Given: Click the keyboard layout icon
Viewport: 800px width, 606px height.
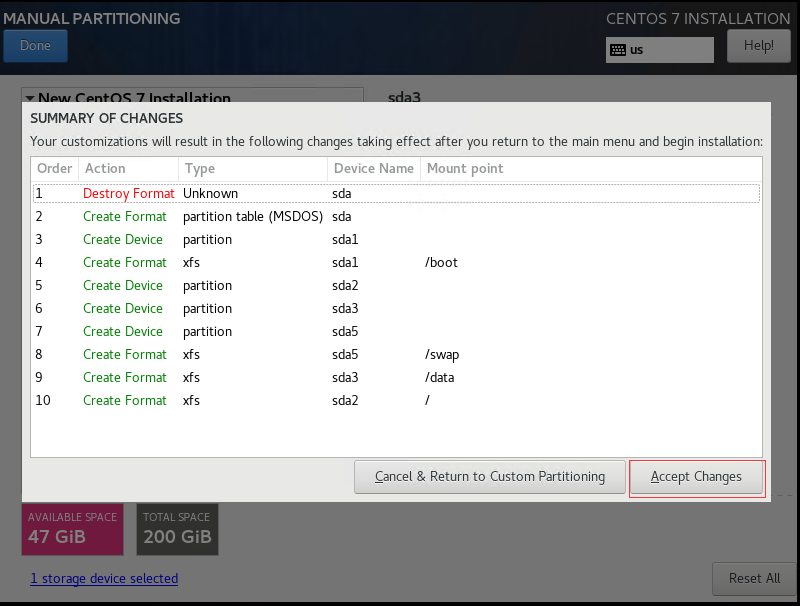Looking at the screenshot, I should (618, 50).
